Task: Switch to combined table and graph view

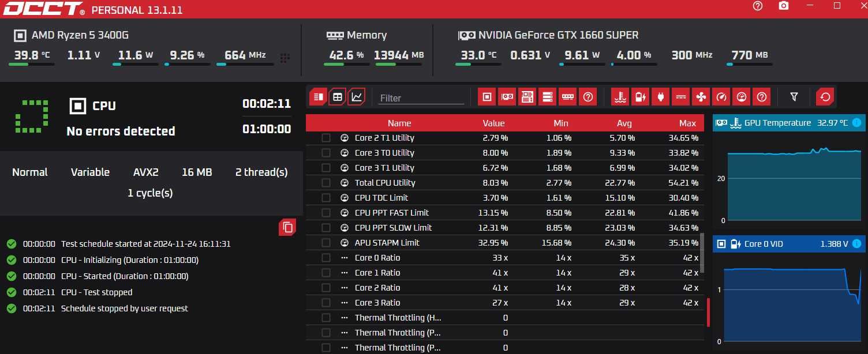Action: 318,97
